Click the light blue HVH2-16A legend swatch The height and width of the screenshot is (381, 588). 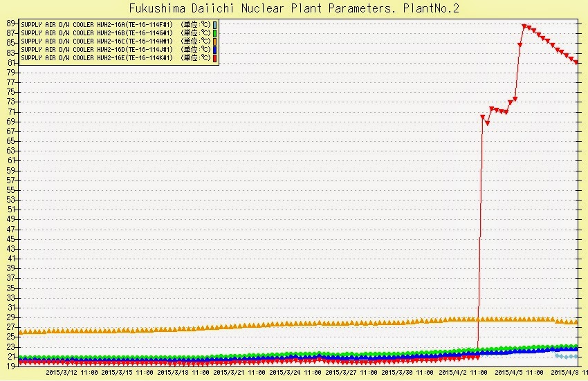click(215, 25)
